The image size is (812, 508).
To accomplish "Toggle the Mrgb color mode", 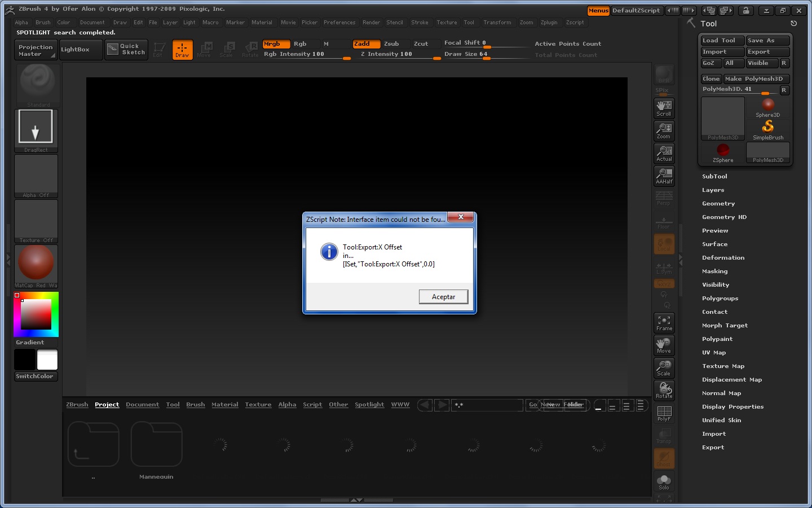I will [x=276, y=44].
